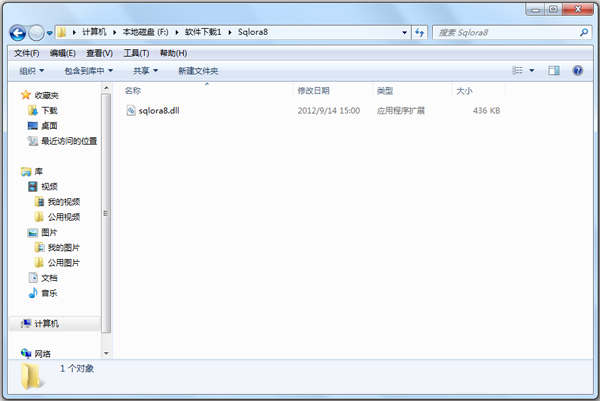The width and height of the screenshot is (600, 401).
Task: Toggle the preview pane icon
Action: [x=553, y=71]
